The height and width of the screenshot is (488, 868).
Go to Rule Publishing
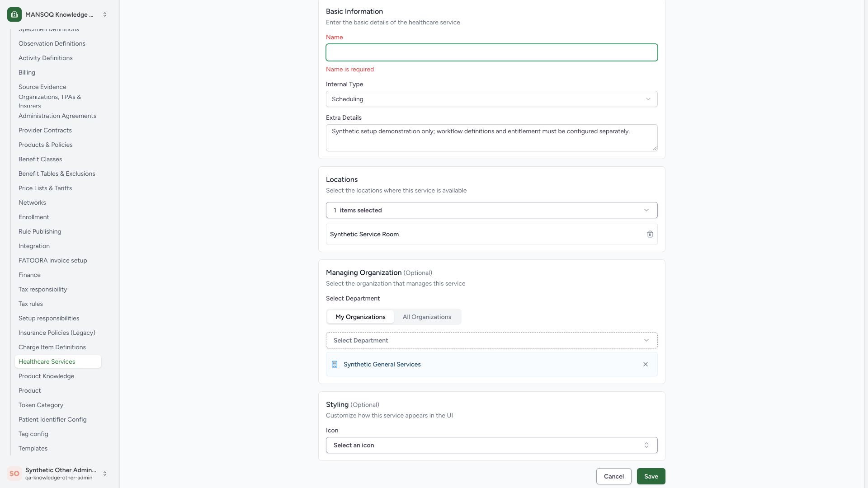[x=58, y=231]
